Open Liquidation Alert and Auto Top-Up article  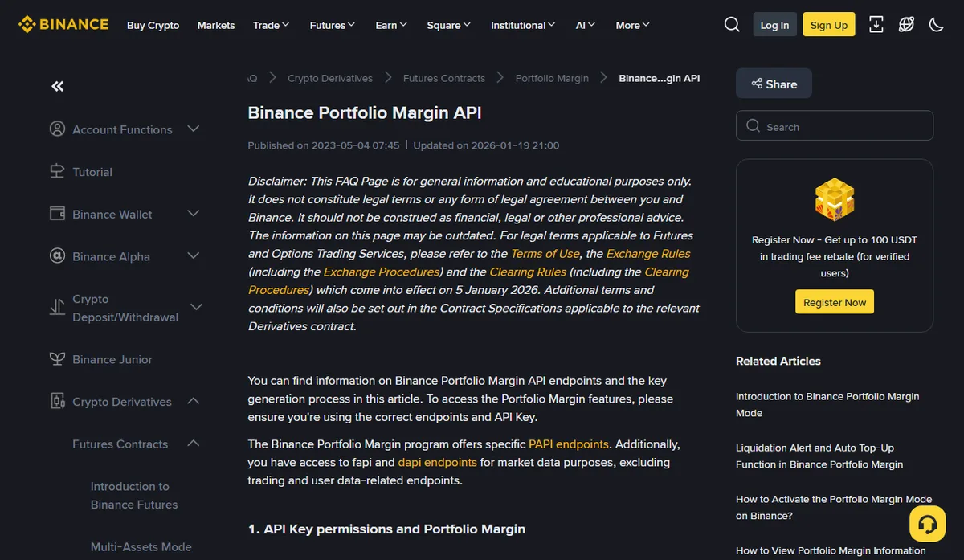point(819,456)
